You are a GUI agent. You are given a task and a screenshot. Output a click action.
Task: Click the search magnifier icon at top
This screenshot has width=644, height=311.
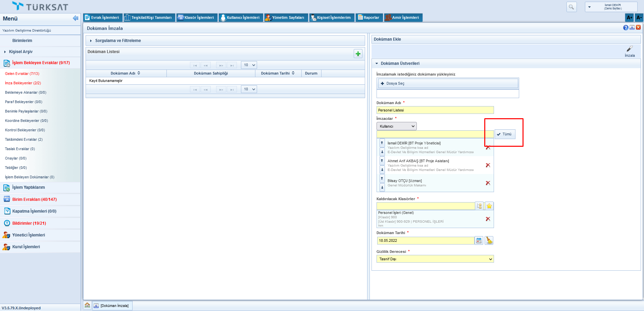coord(571,7)
